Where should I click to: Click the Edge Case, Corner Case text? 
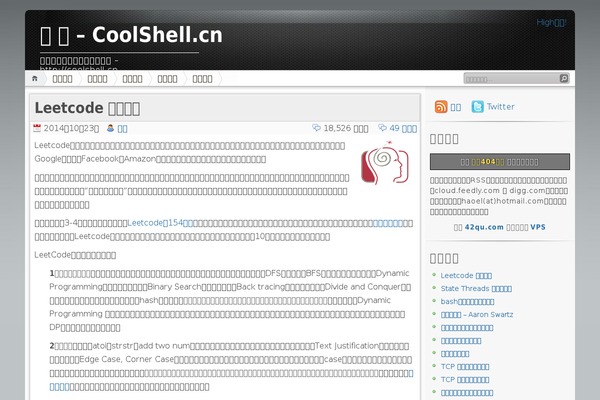click(127, 359)
